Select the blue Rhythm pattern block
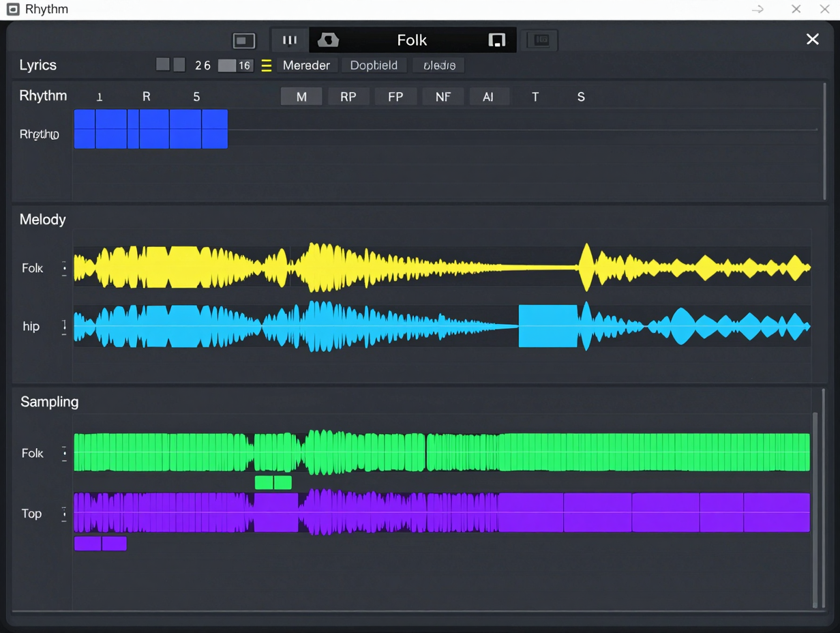This screenshot has width=840, height=633. point(151,129)
